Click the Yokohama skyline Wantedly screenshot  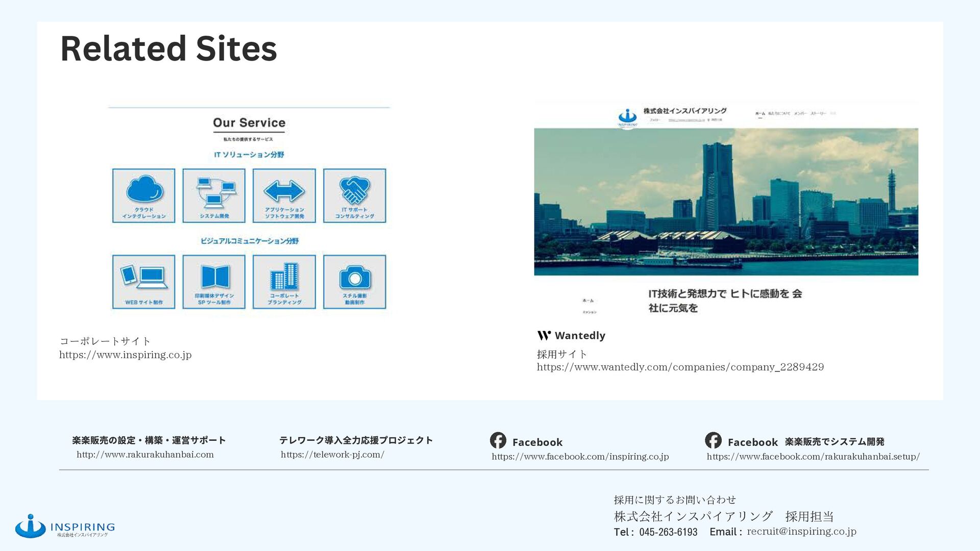(x=726, y=202)
